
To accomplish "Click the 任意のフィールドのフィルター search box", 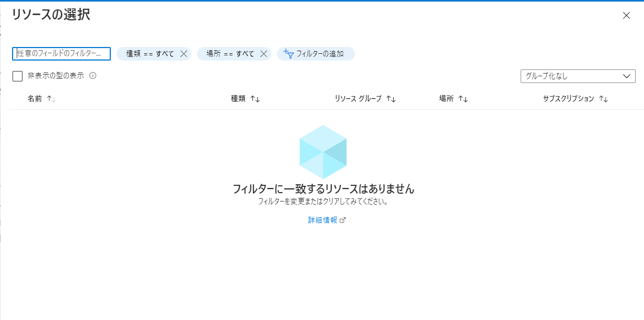I will 61,54.
